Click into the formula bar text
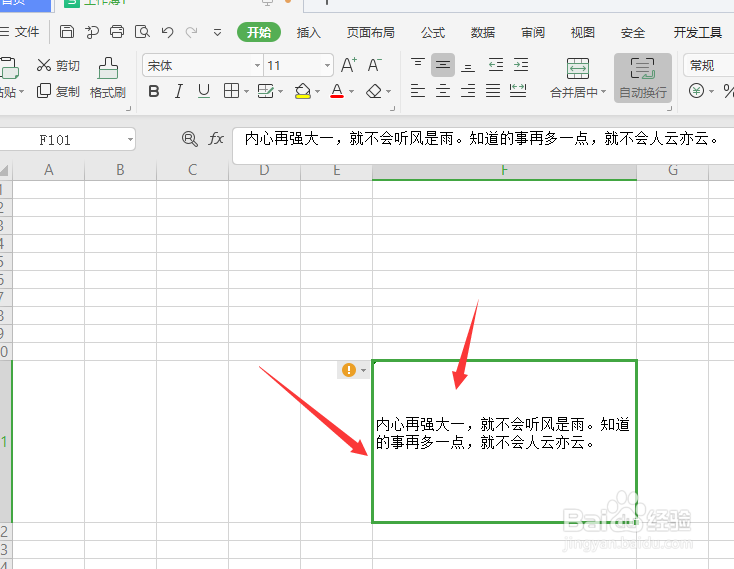Viewport: 734px width, 569px height. pyautogui.click(x=482, y=139)
